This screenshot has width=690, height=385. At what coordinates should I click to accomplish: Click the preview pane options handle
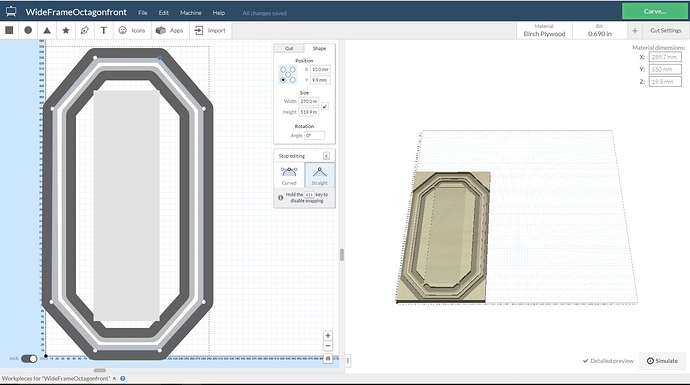click(348, 360)
